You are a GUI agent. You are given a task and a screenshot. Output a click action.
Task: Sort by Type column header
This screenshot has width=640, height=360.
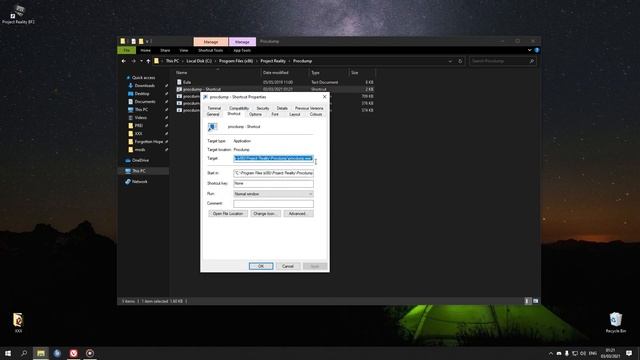(x=329, y=73)
